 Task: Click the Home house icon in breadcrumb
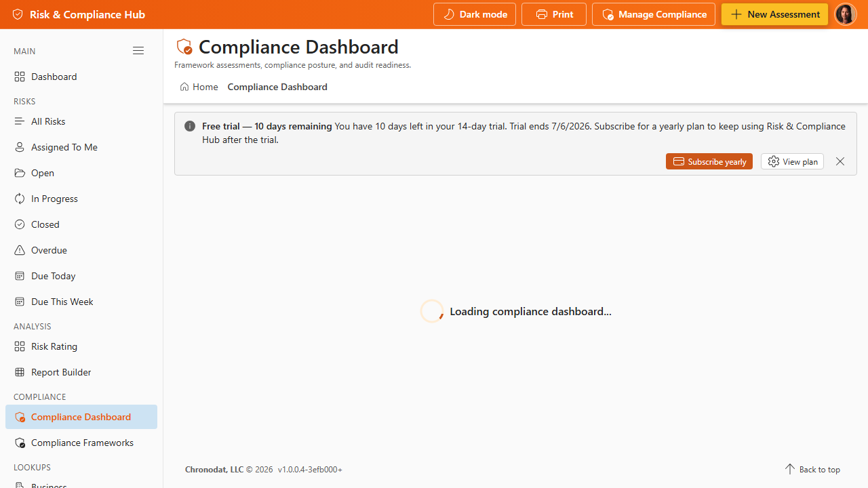click(184, 87)
